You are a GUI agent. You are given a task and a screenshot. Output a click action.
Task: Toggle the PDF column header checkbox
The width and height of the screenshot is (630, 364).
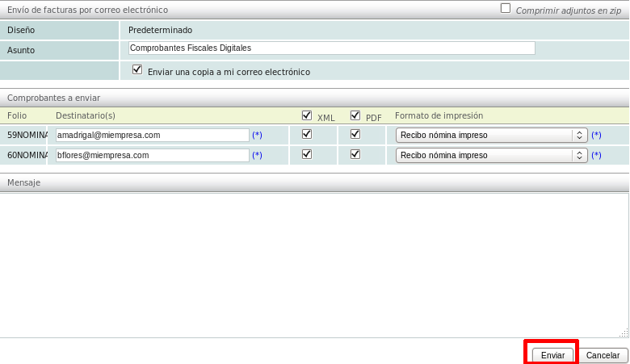click(355, 115)
